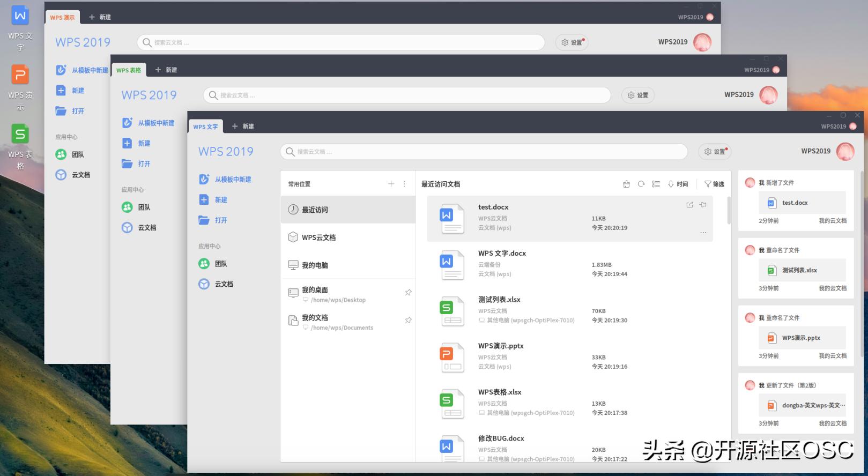Open WPS 文字.docx from recent list
This screenshot has height=476, width=868.
[570, 265]
